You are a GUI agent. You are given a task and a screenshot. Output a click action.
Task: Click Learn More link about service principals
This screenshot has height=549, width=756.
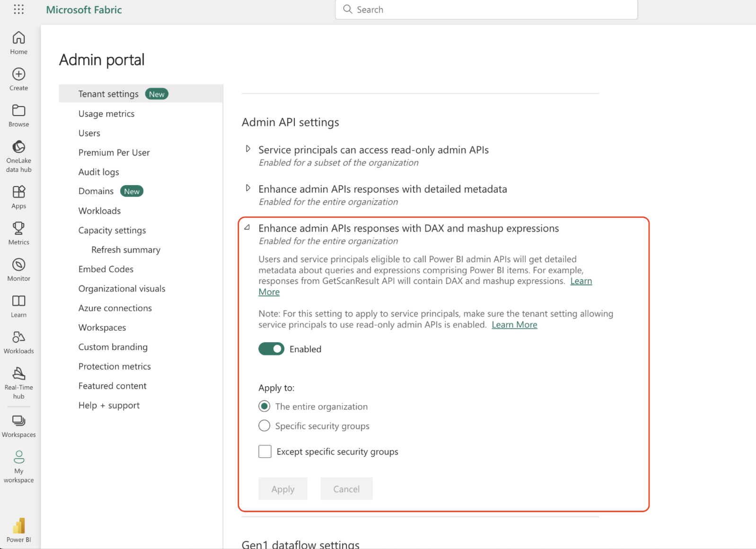point(514,325)
